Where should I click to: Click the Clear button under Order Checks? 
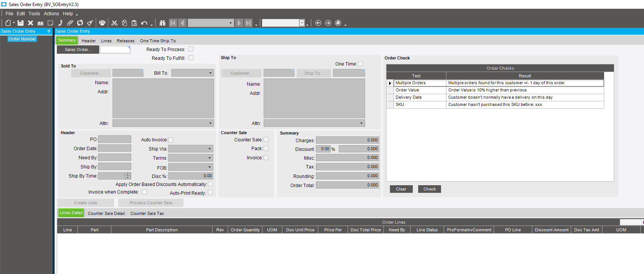pyautogui.click(x=401, y=189)
